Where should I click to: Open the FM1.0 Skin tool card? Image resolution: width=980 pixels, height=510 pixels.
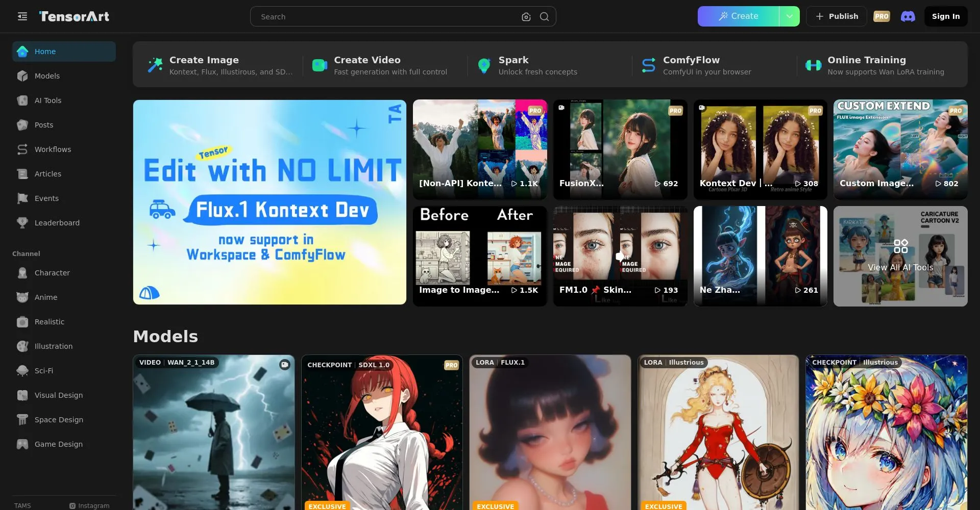(x=620, y=256)
